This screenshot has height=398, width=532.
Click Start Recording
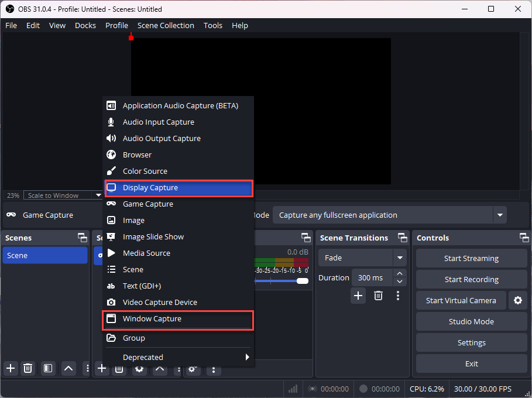(x=471, y=279)
